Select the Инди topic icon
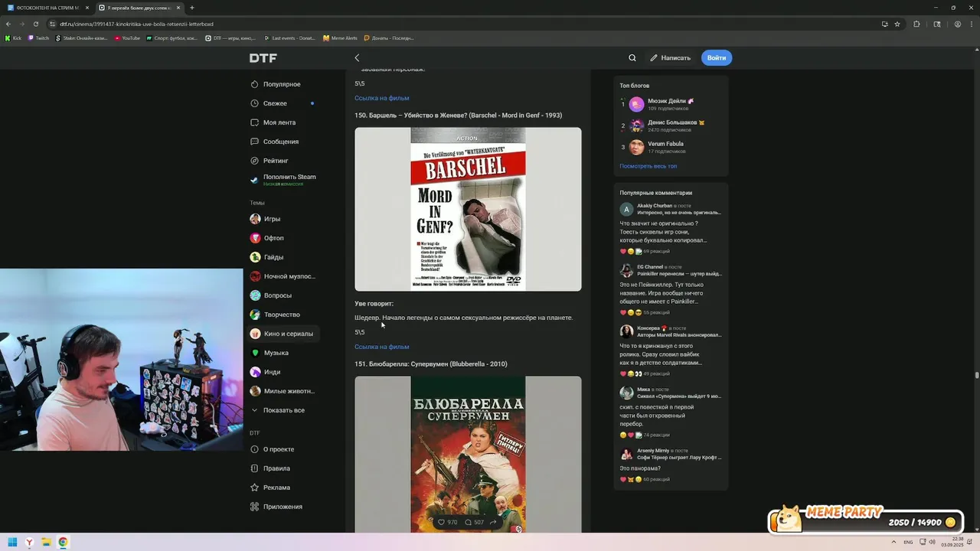Screen dimensions: 980x551 pos(255,372)
